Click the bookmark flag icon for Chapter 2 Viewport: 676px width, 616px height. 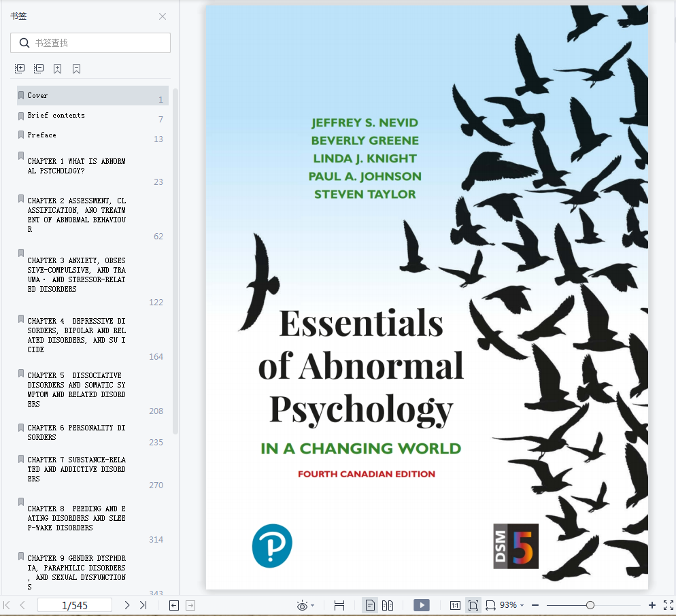[x=20, y=199]
